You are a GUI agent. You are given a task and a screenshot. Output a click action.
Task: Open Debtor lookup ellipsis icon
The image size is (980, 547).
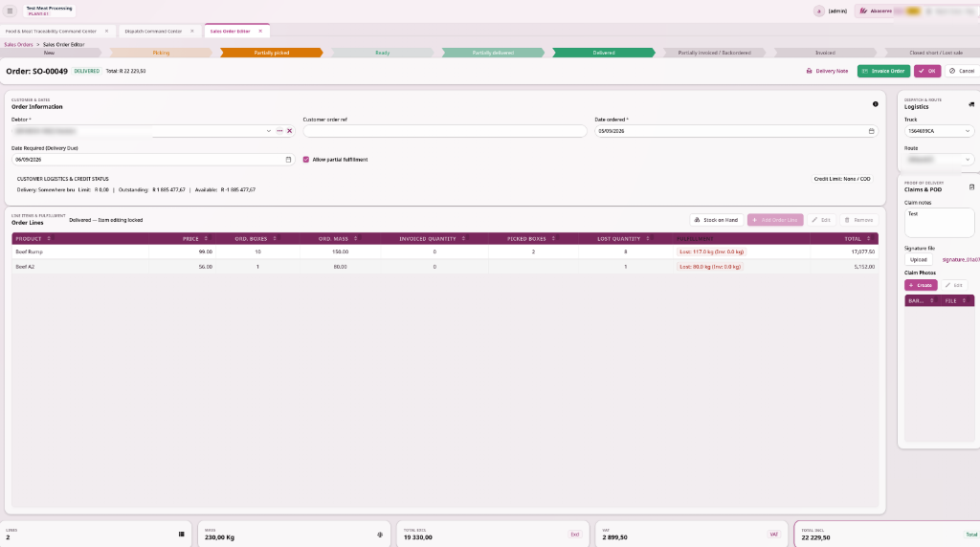[x=279, y=131]
